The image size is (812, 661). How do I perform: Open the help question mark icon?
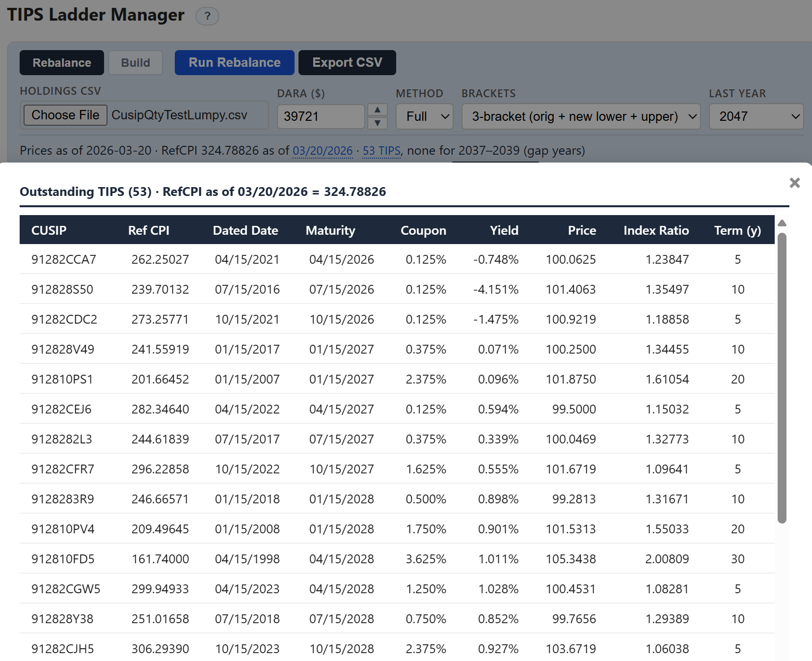point(207,16)
